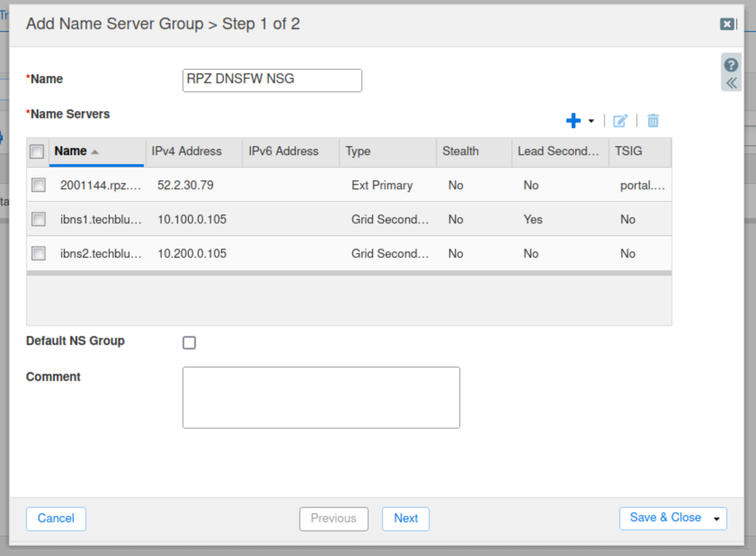Close the Add Name Server Group dialog

pos(727,24)
